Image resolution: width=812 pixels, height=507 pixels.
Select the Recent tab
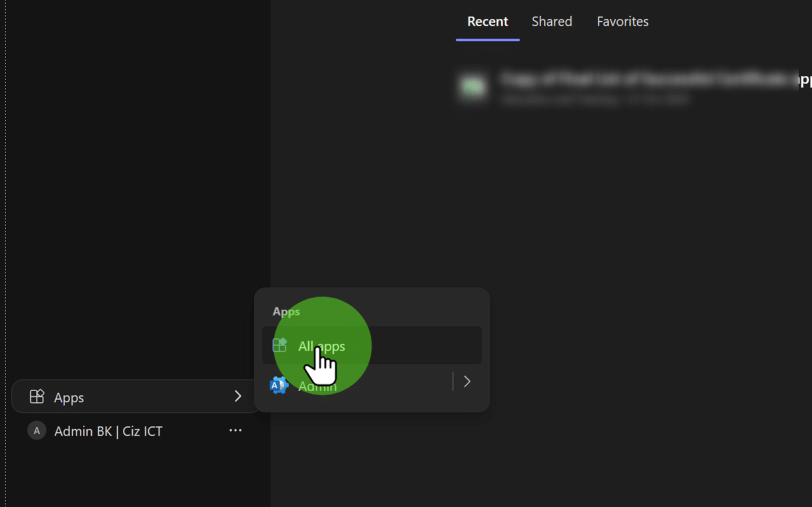487,21
